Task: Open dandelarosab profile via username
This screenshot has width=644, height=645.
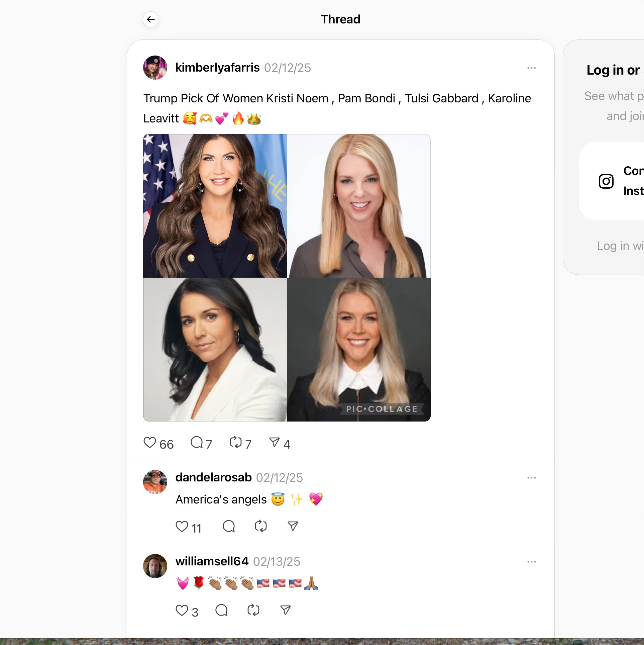Action: (213, 477)
